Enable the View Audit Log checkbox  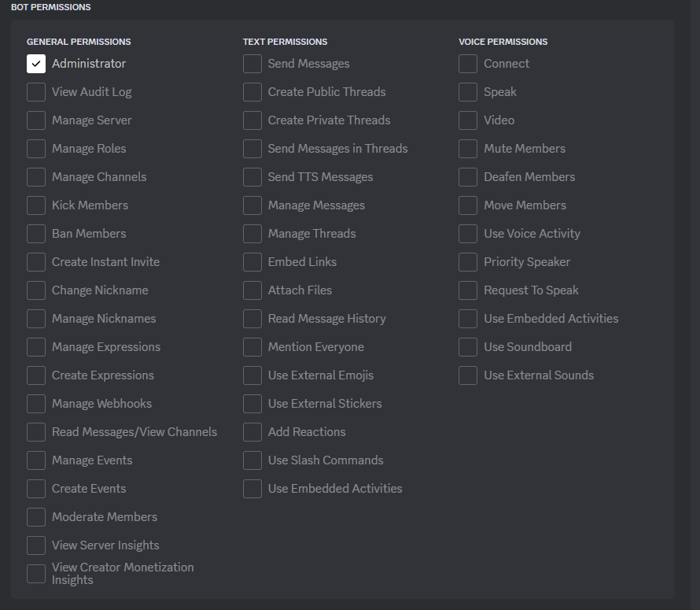[x=36, y=92]
